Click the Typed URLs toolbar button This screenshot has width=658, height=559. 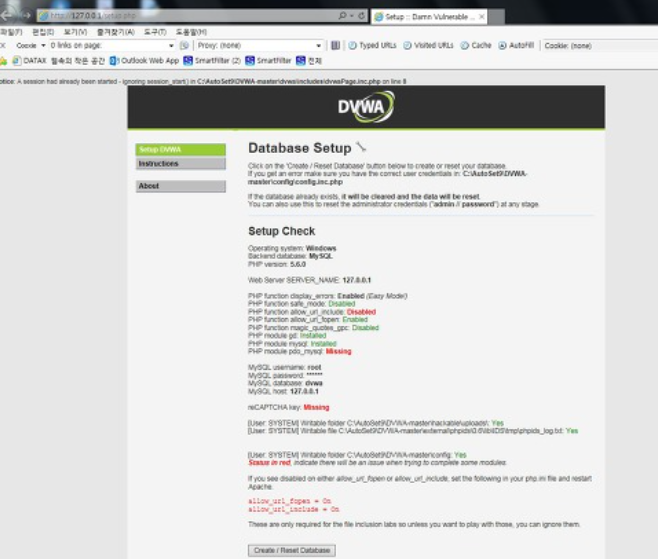373,45
